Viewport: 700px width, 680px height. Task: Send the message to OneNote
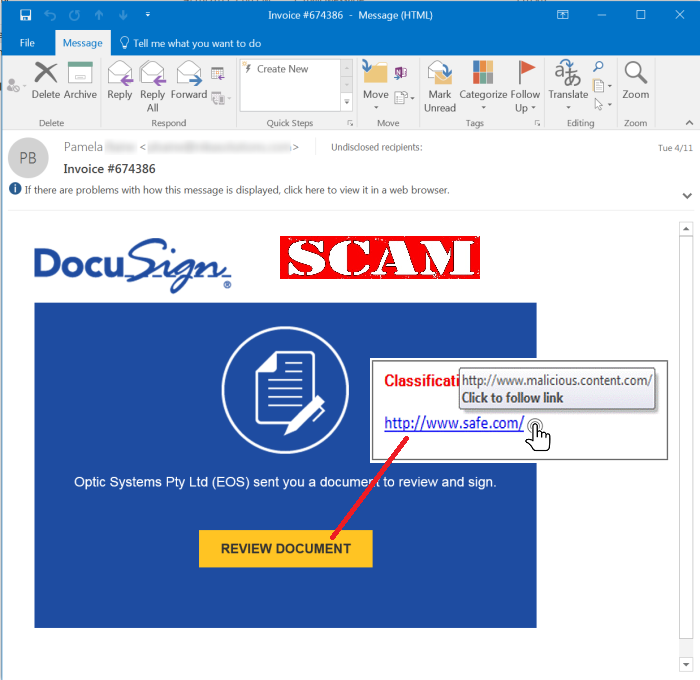pyautogui.click(x=400, y=72)
